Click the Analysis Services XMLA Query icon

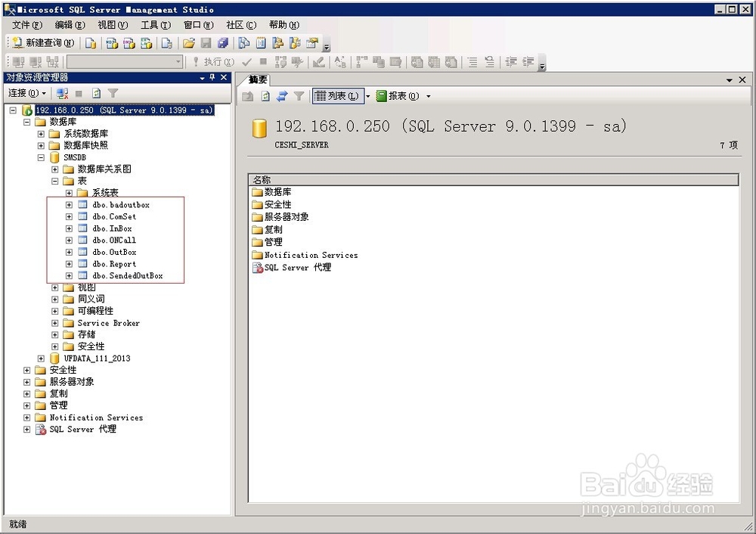(147, 43)
